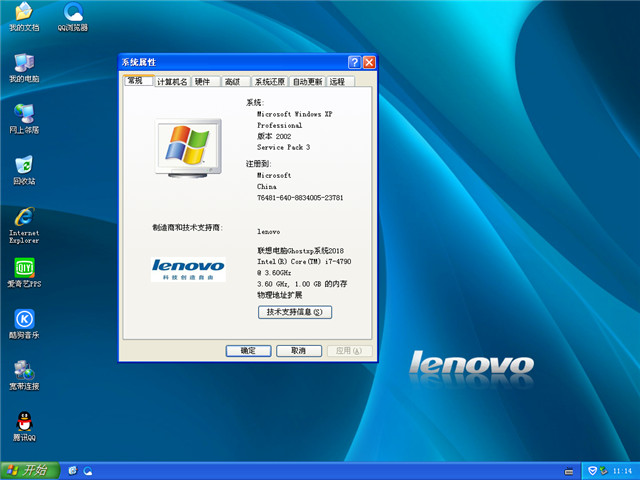Select the 系统还原 system restore tab
This screenshot has height=480, width=640.
tap(269, 81)
